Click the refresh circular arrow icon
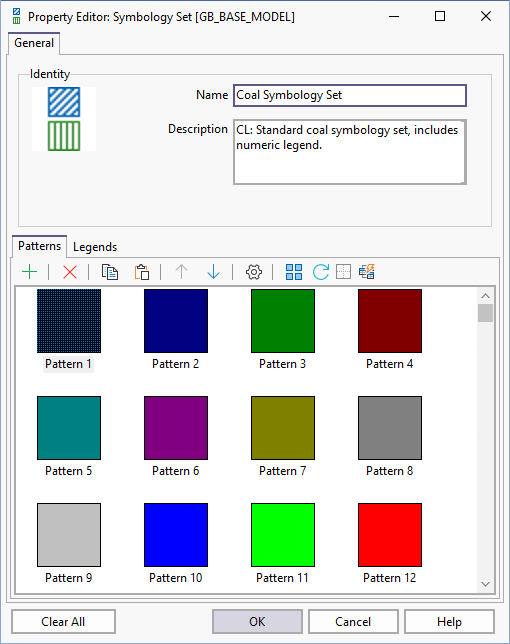The image size is (510, 644). coord(320,272)
